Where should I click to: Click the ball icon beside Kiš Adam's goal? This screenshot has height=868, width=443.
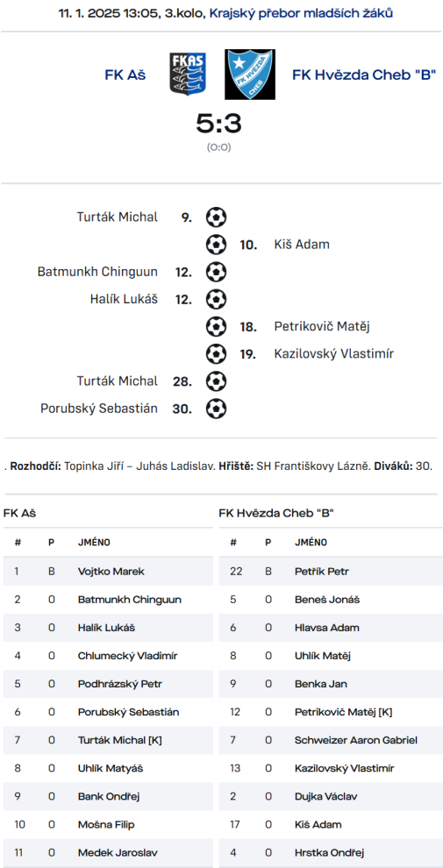point(216,244)
